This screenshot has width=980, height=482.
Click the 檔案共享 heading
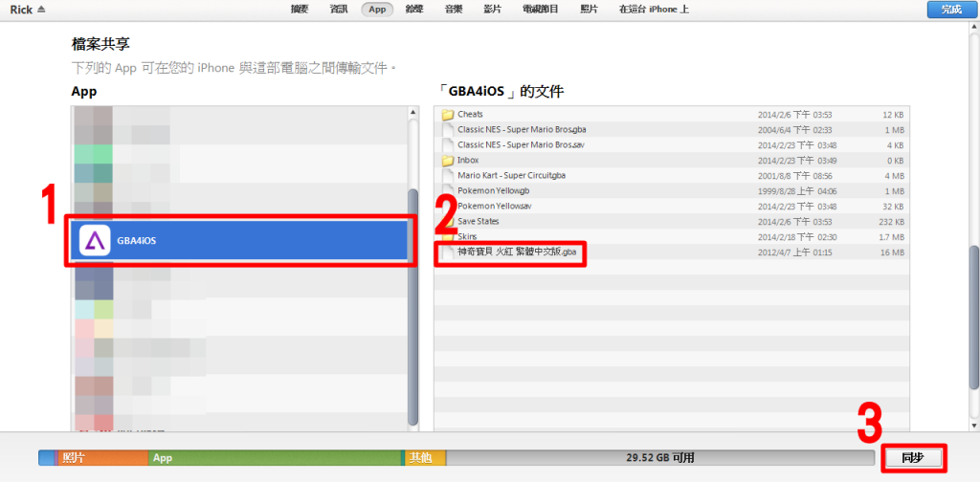click(100, 44)
